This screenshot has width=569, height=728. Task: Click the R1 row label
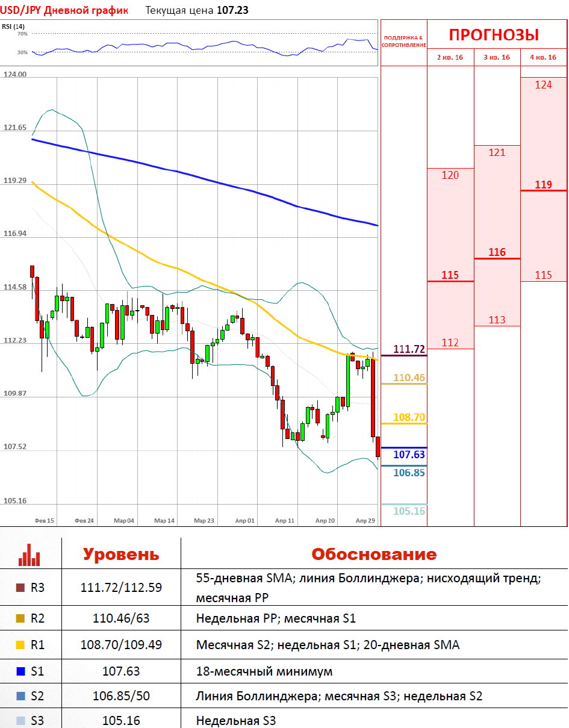[x=38, y=645]
